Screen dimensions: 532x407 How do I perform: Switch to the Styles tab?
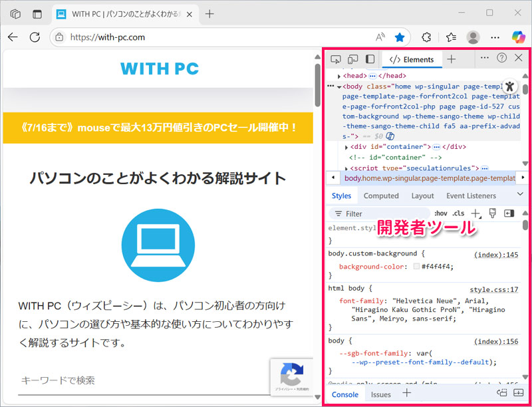tap(341, 196)
